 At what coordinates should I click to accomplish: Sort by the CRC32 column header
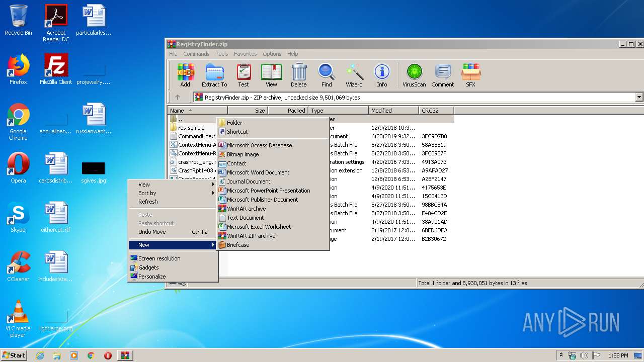point(436,111)
